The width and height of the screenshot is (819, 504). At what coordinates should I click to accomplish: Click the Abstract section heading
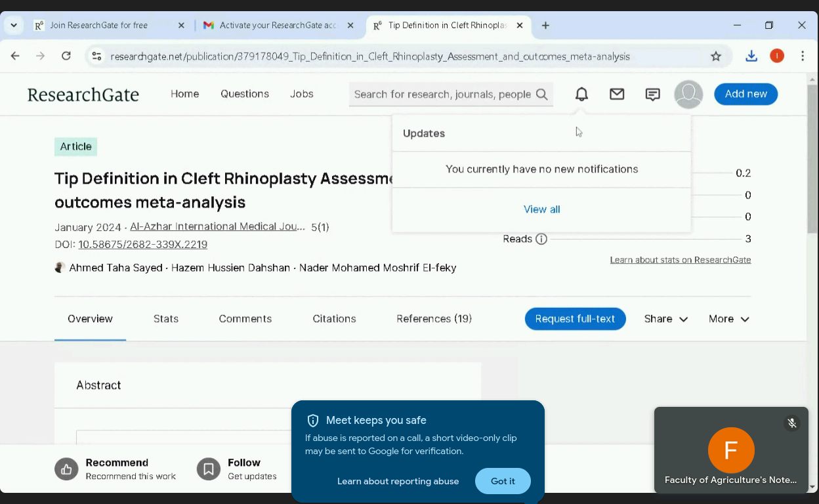tap(98, 385)
